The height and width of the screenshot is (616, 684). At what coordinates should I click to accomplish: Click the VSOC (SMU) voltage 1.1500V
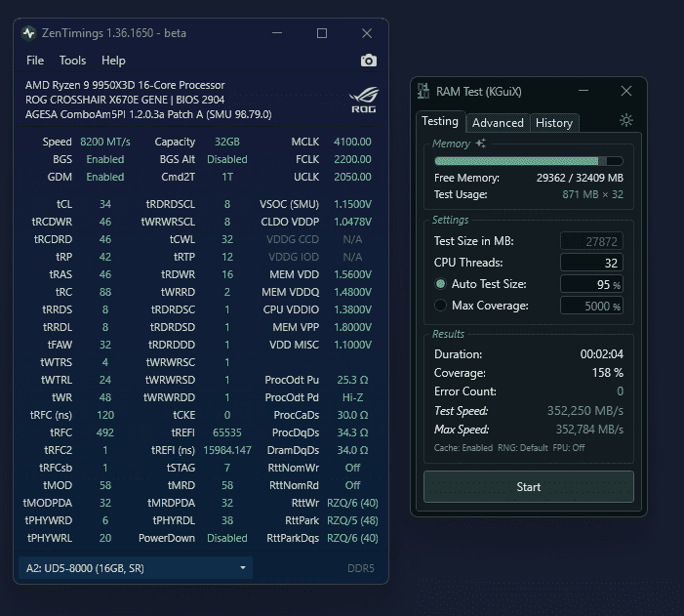tap(352, 204)
